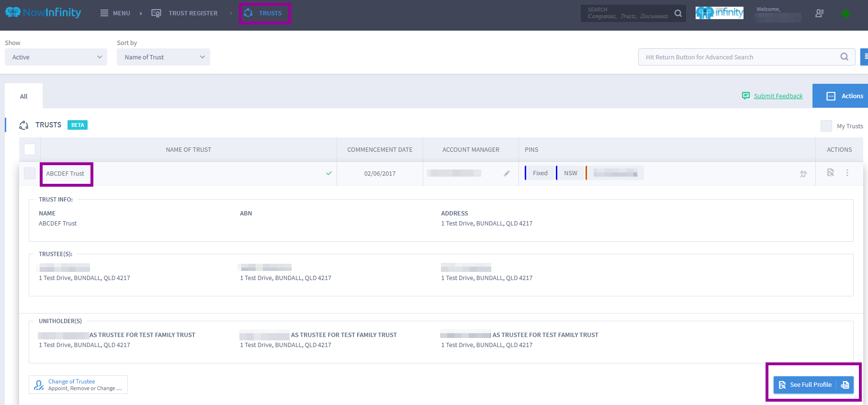
Task: Click the green checkmark in the ABCDEF Trust row
Action: (329, 173)
